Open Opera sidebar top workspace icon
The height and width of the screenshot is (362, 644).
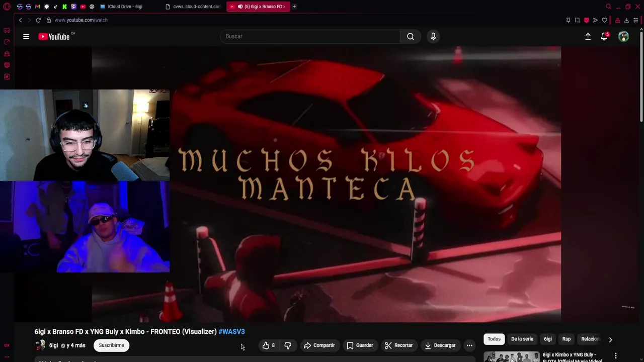coord(7,31)
